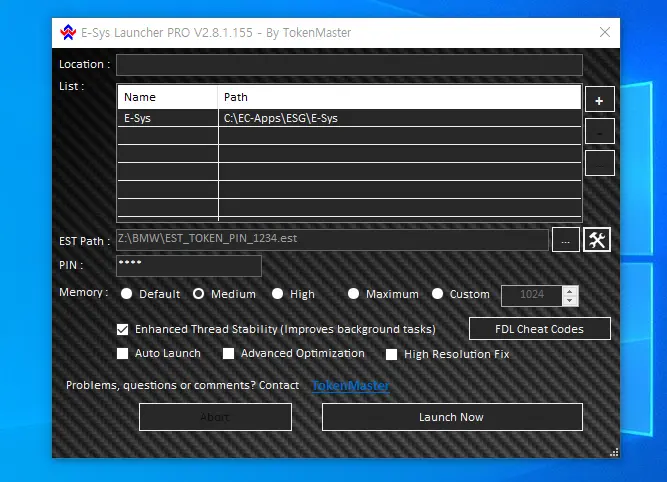Click the Launch Now button
667x482 pixels.
(452, 417)
